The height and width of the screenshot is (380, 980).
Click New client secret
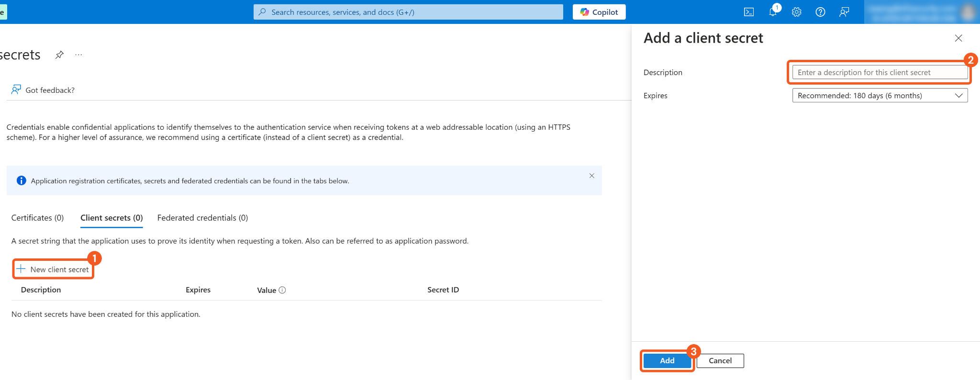tap(53, 269)
